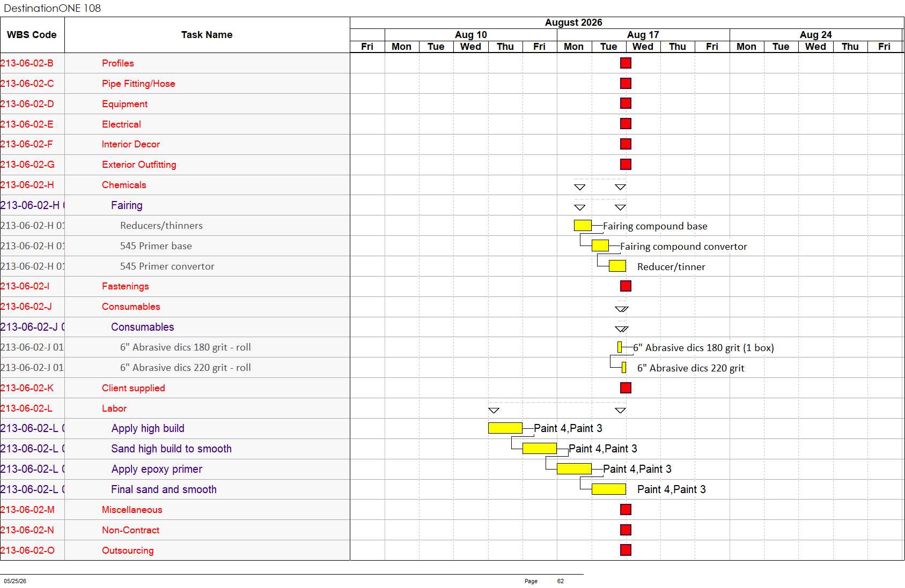The height and width of the screenshot is (588, 905).
Task: Select the Final sand and smooth yellow bar
Action: [x=609, y=489]
